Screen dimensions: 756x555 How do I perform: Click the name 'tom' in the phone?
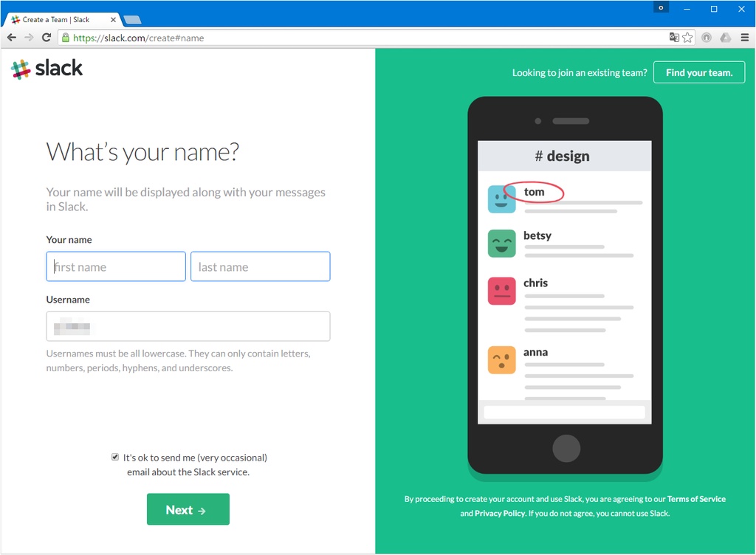click(535, 192)
